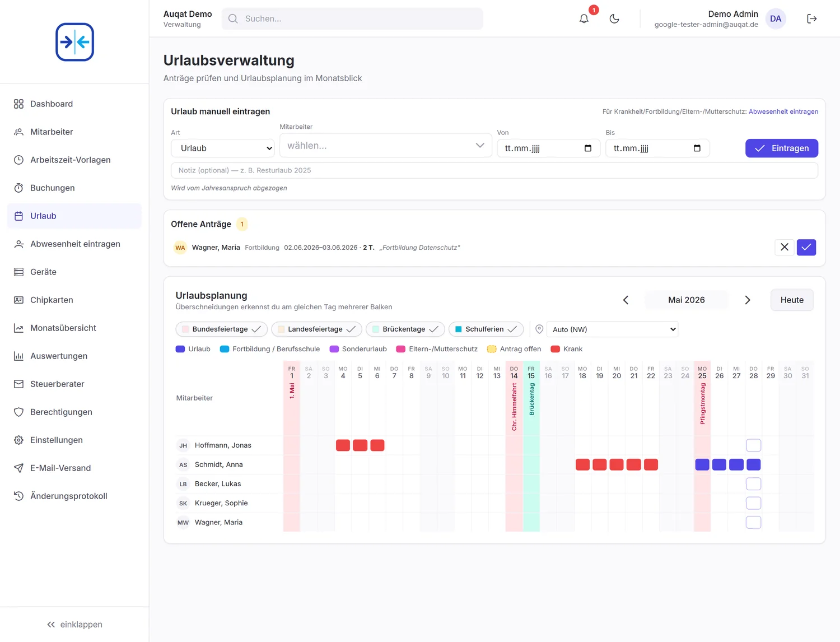
Task: Click the Eintragen button
Action: tap(782, 148)
